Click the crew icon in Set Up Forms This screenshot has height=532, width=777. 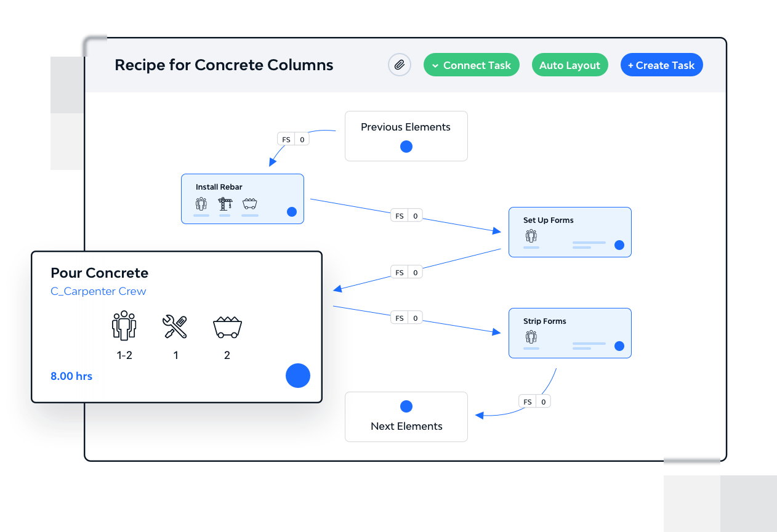point(531,236)
